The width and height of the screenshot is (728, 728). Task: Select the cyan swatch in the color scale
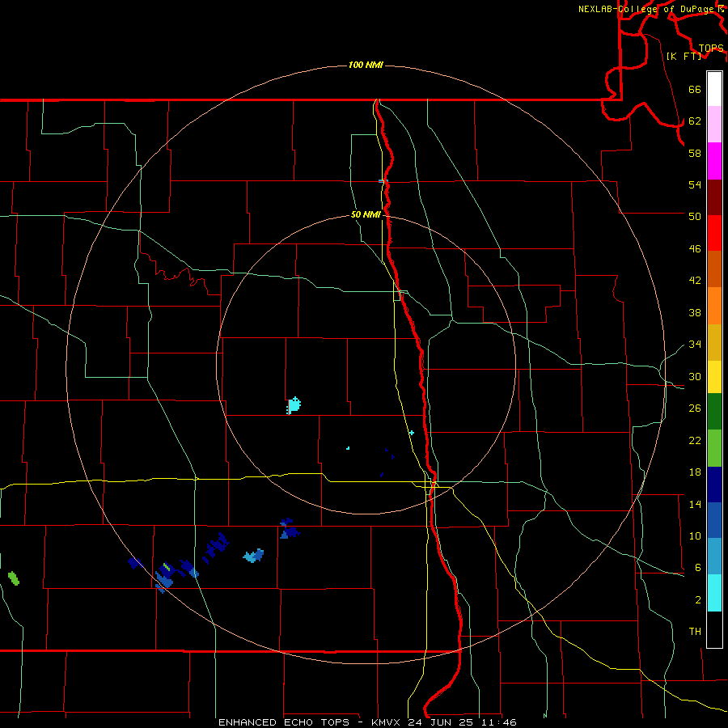click(714, 593)
